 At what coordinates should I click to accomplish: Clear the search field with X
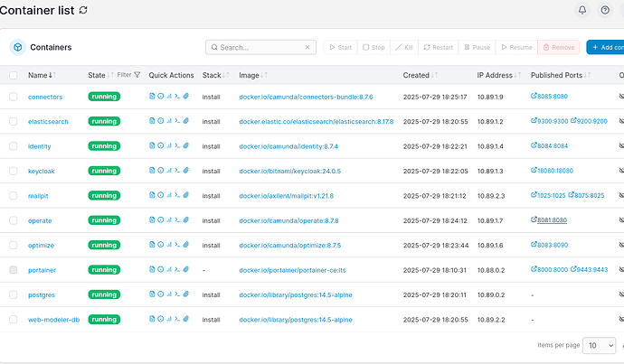coord(307,47)
